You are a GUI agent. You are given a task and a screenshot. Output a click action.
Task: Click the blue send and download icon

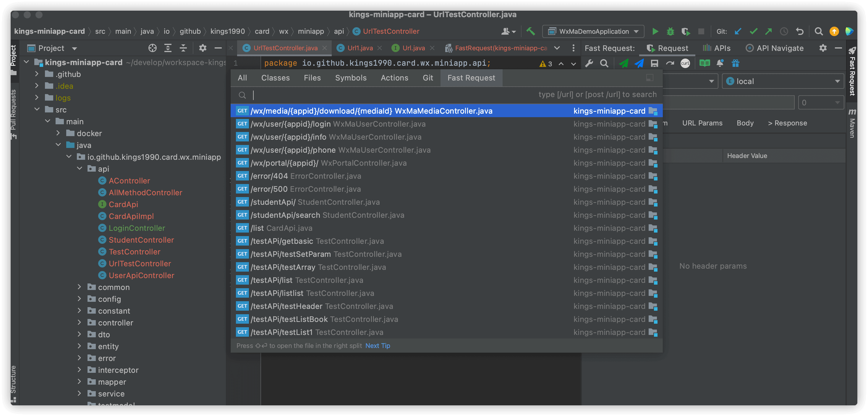639,63
